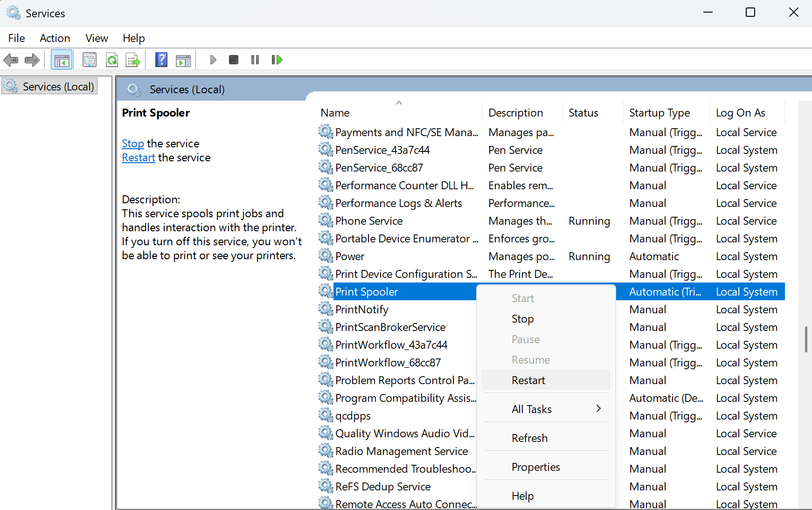Image resolution: width=812 pixels, height=510 pixels.
Task: Go back with the toolbar Back arrow
Action: [11, 60]
